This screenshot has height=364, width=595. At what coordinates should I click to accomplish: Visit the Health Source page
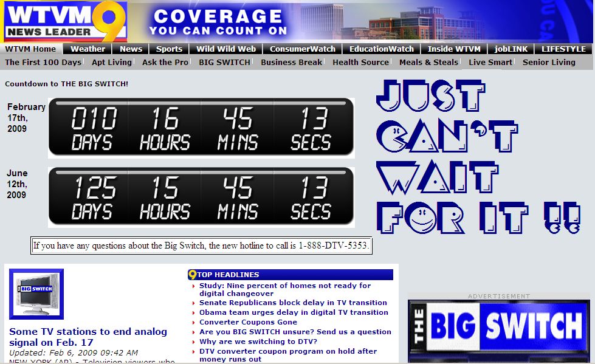(360, 62)
